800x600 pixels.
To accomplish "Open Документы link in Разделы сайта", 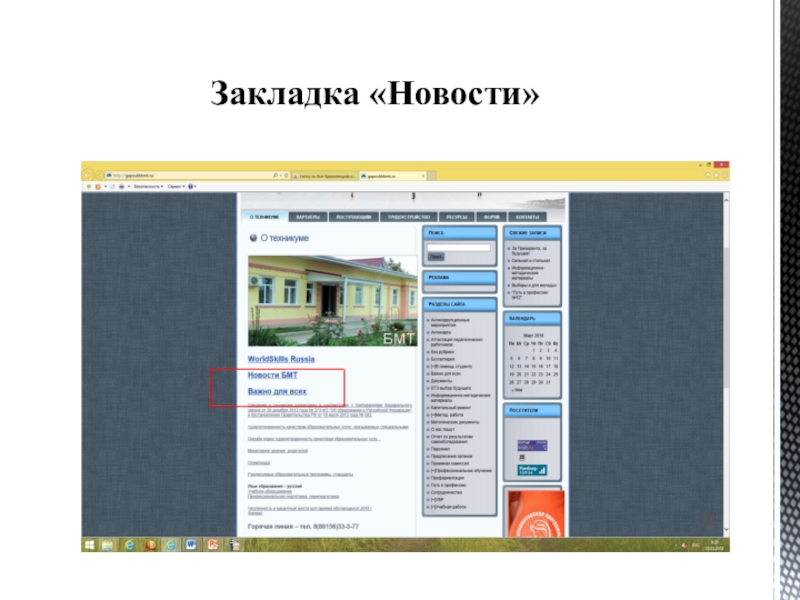I will (441, 381).
